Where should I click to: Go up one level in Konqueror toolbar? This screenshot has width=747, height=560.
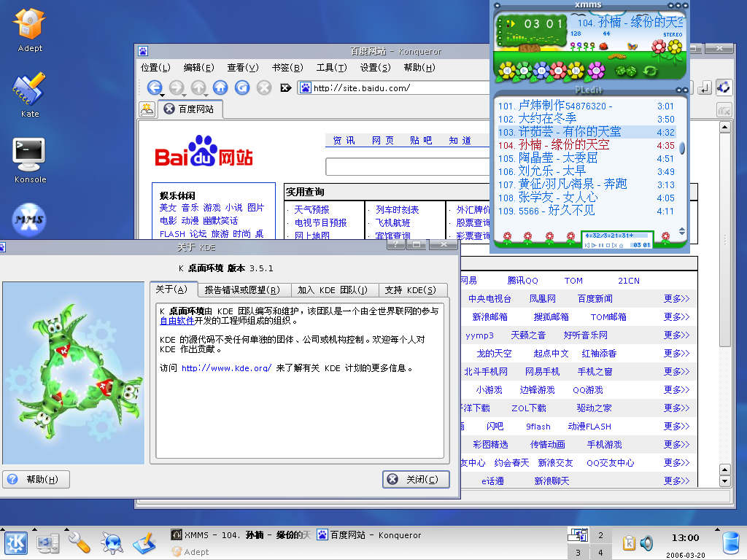(198, 87)
